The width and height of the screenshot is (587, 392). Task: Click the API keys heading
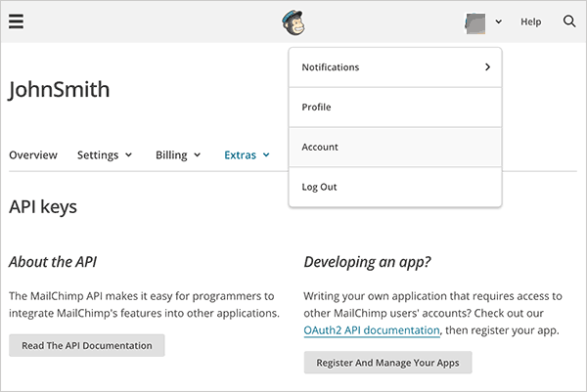(x=43, y=207)
